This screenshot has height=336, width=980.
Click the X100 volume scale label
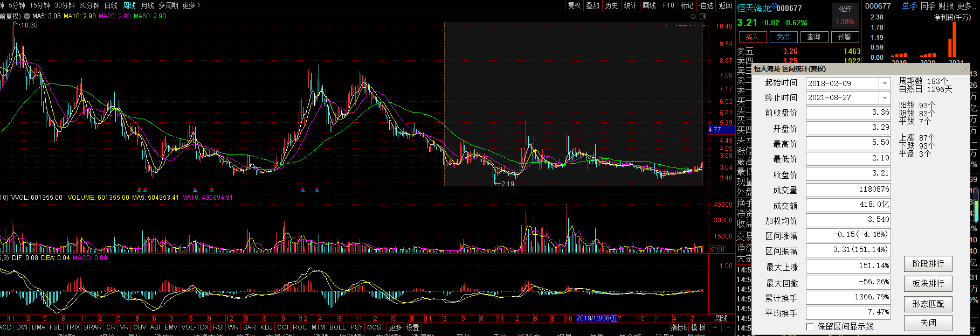point(717,249)
